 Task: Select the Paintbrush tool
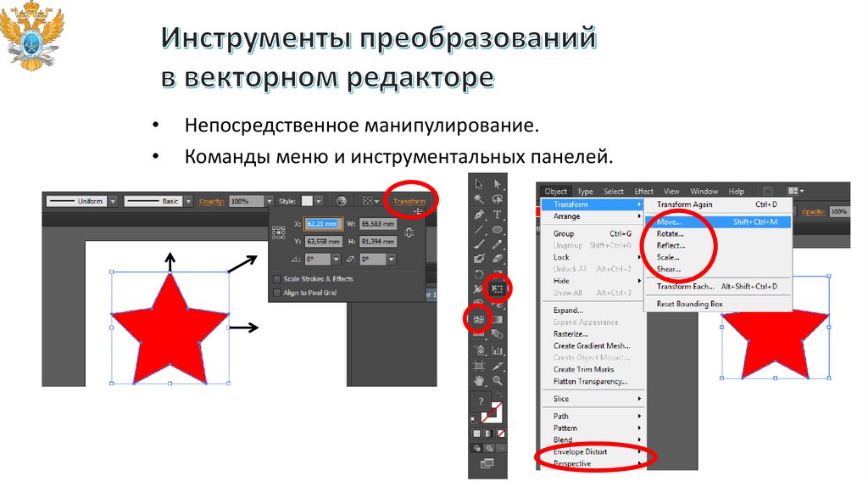pyautogui.click(x=479, y=243)
